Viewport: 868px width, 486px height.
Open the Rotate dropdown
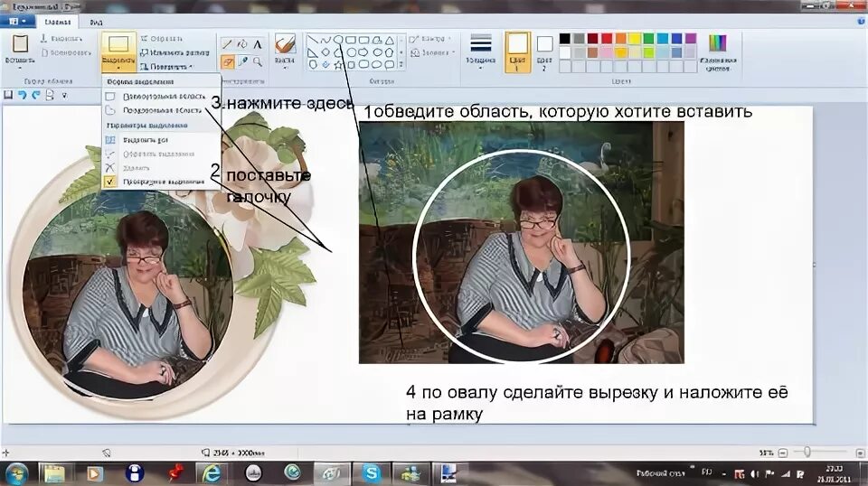(x=166, y=67)
